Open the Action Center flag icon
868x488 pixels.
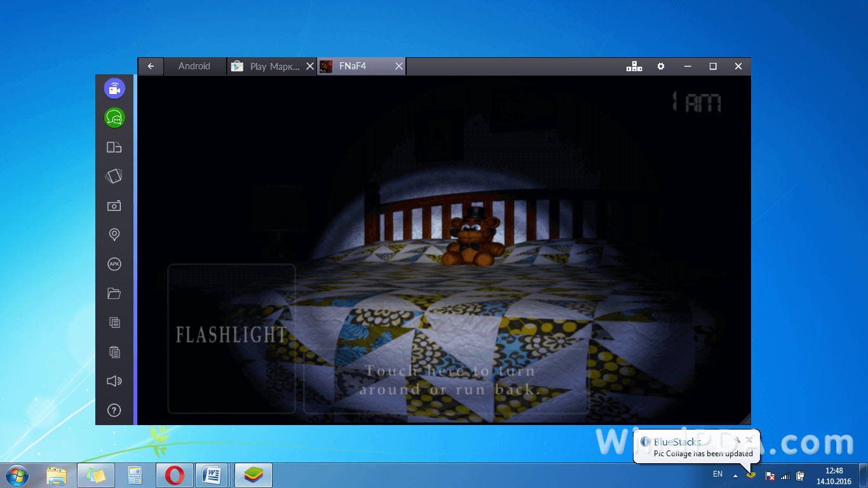770,475
